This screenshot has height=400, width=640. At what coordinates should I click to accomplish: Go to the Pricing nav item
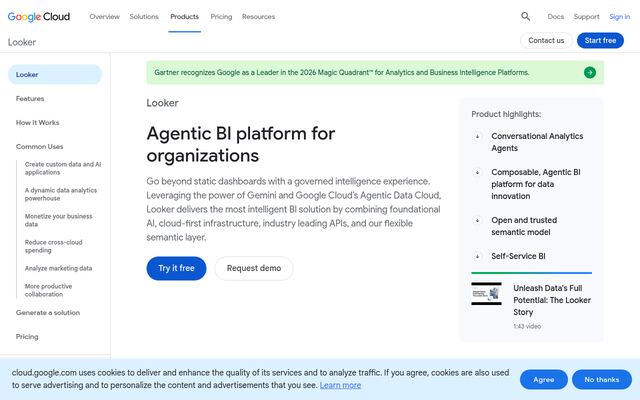[221, 17]
